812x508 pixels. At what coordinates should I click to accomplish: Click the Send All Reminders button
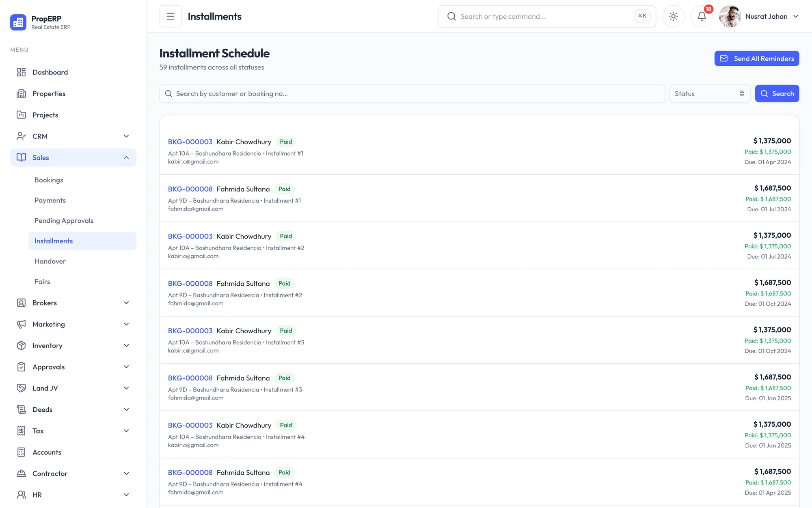click(x=757, y=59)
